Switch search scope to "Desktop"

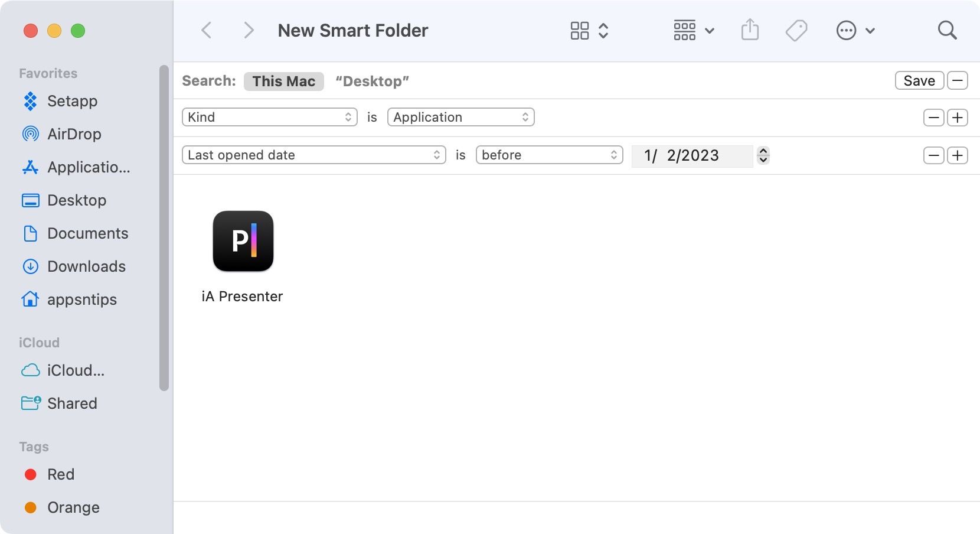372,81
